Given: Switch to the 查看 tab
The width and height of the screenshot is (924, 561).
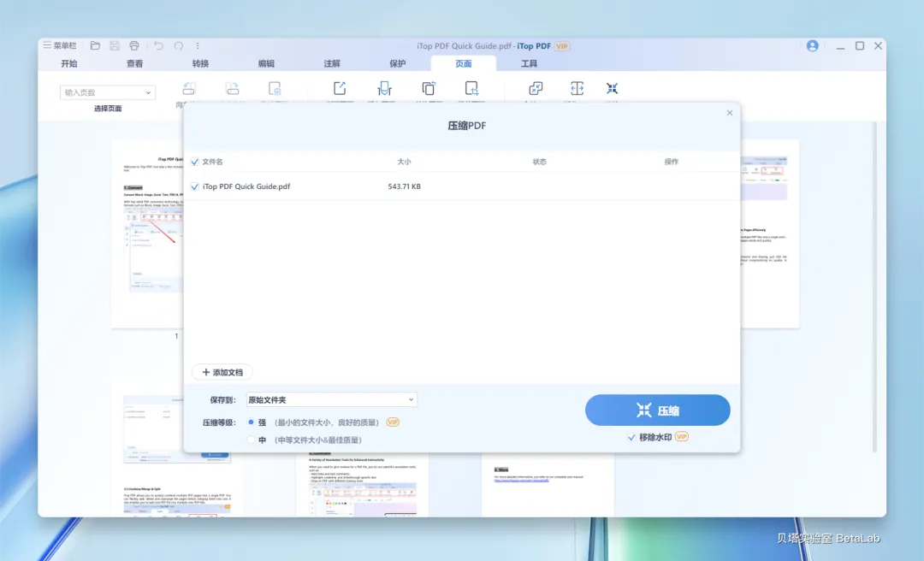Looking at the screenshot, I should point(135,63).
